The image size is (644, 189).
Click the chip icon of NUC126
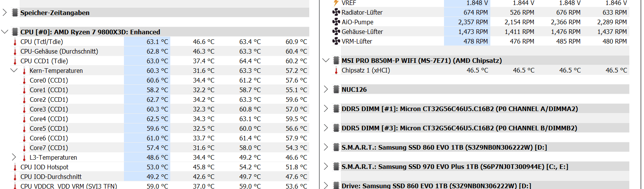click(336, 89)
